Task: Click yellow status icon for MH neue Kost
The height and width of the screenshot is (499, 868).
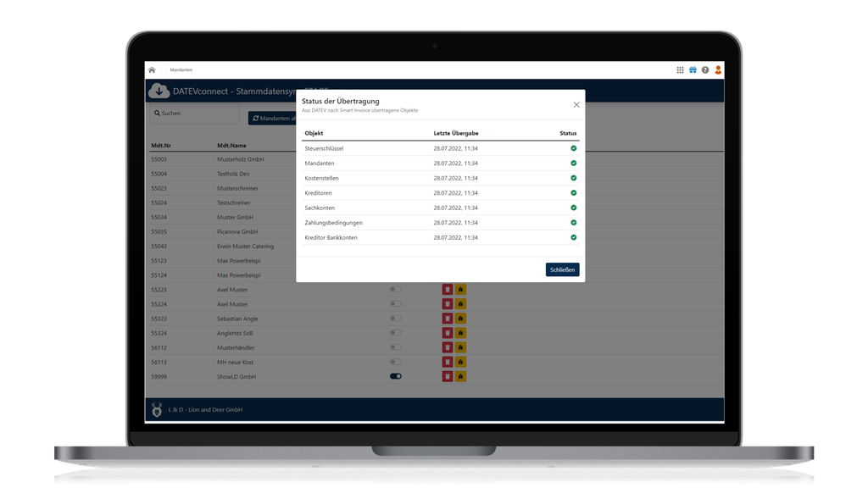Action: (460, 362)
